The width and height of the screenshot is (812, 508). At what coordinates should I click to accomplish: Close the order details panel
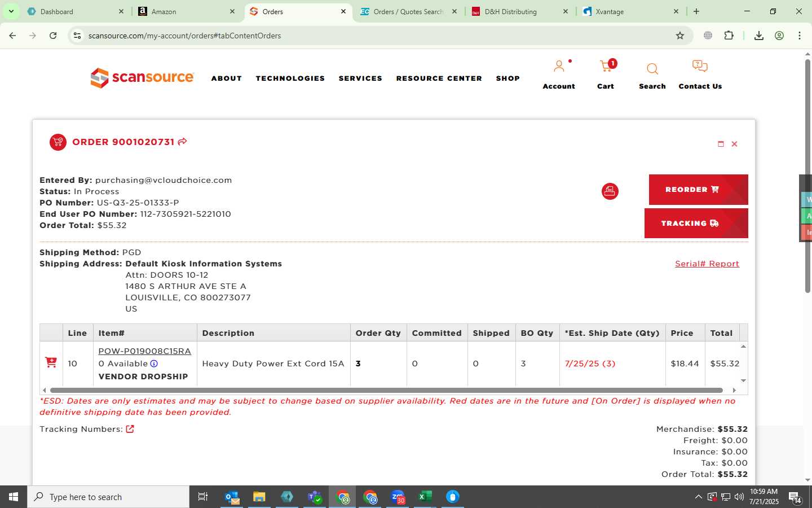point(734,144)
